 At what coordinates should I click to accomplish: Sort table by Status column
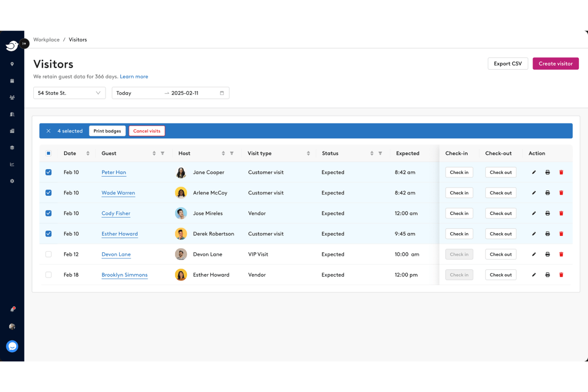372,153
